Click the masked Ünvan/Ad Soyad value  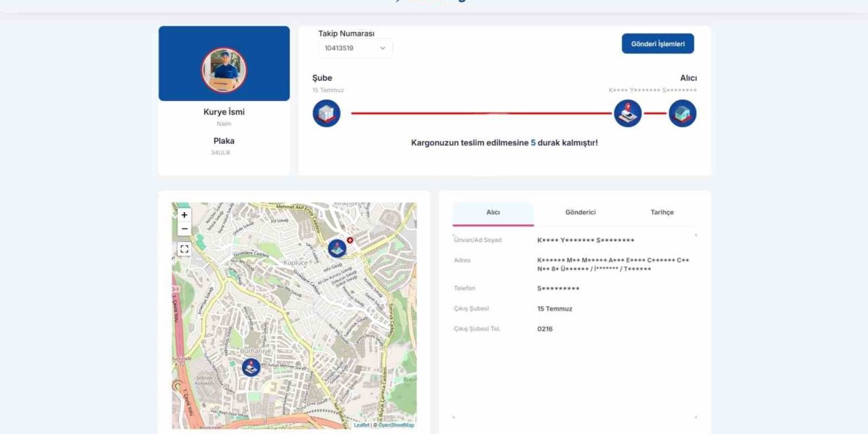pos(586,240)
